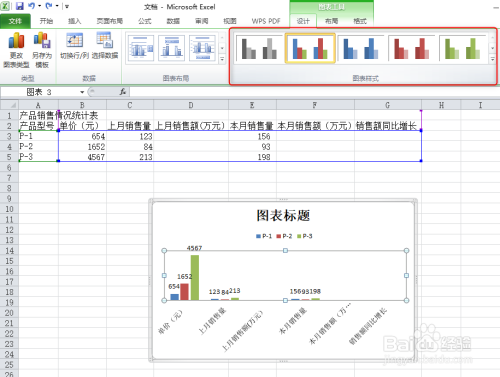Viewport: 500px width, 377px height.
Task: Expand the chart styles gallery More arrow
Action: click(492, 59)
